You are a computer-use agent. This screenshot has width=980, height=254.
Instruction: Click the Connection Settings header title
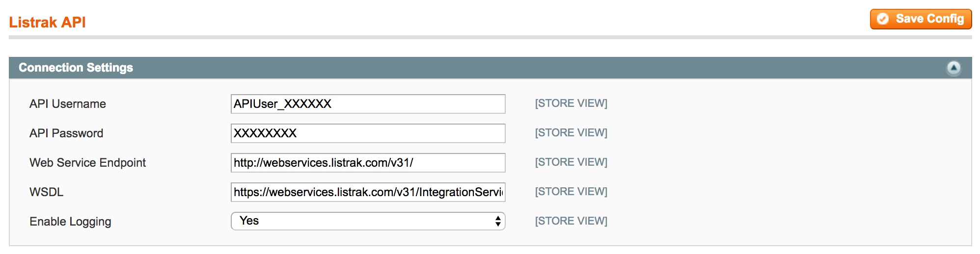(76, 68)
